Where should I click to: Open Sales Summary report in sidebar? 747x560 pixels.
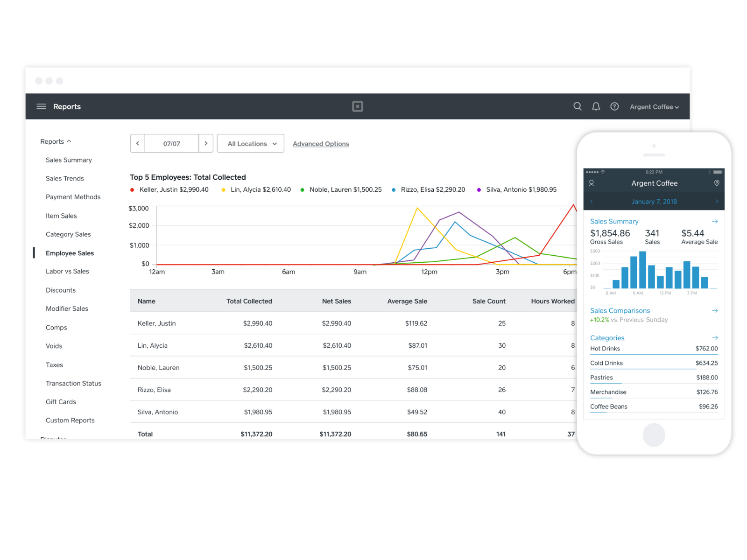pyautogui.click(x=69, y=160)
